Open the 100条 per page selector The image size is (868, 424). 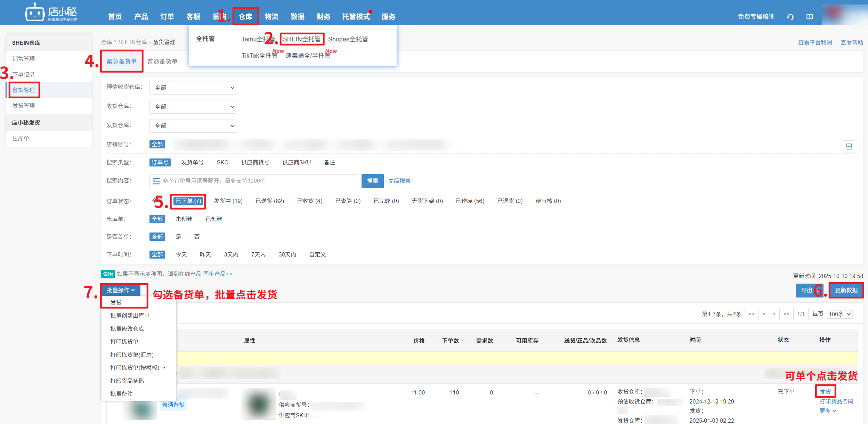[x=839, y=314]
